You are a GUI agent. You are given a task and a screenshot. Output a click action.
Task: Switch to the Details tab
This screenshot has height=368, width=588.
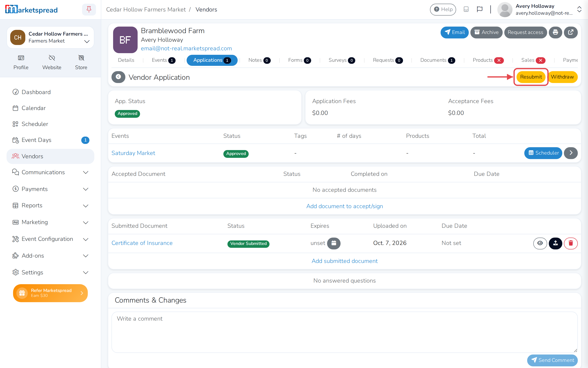[126, 60]
